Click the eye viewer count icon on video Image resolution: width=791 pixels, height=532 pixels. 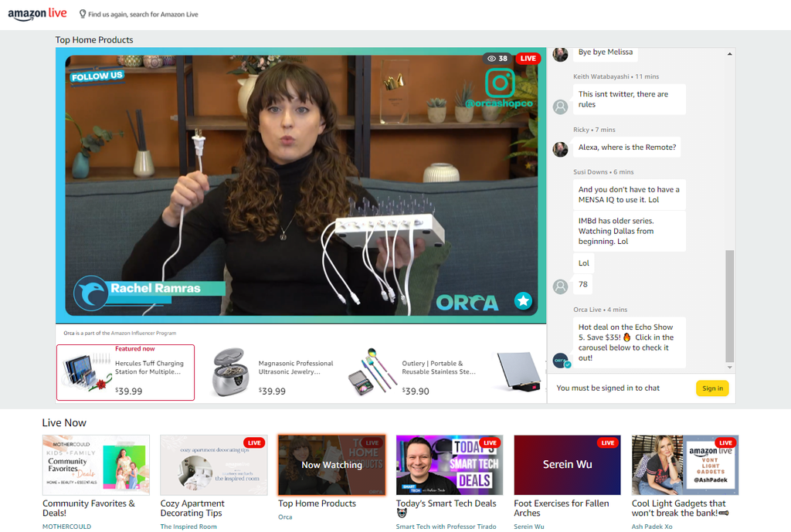point(491,59)
